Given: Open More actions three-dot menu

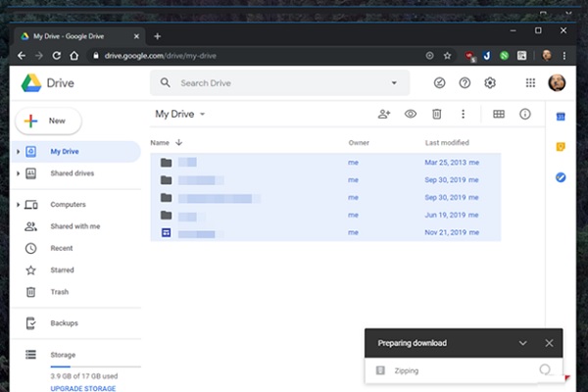Looking at the screenshot, I should coord(464,114).
